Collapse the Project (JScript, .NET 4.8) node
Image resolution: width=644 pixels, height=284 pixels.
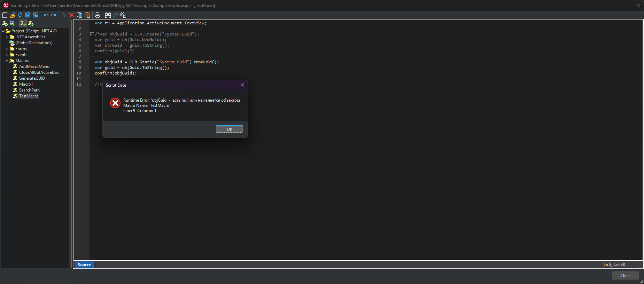[x=3, y=31]
